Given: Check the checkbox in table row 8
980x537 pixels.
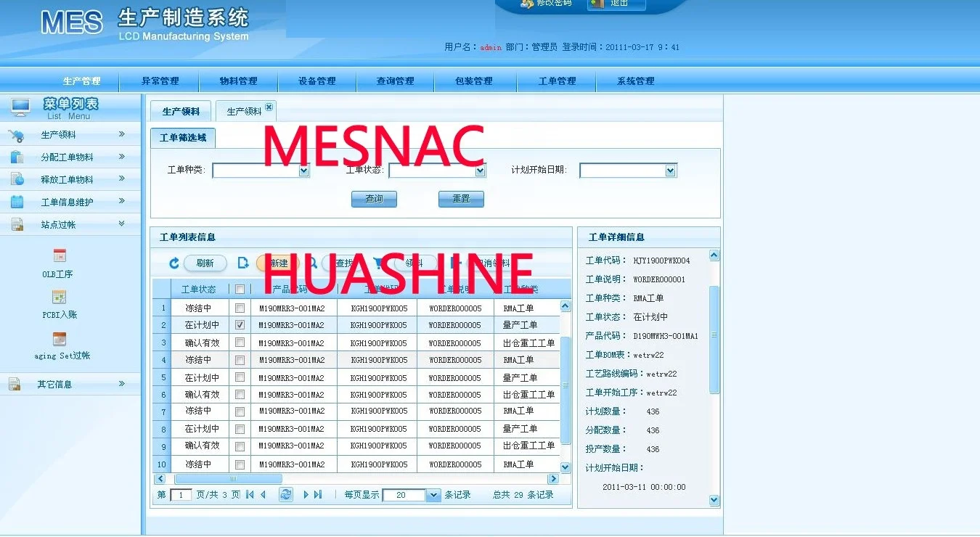Looking at the screenshot, I should (x=240, y=429).
